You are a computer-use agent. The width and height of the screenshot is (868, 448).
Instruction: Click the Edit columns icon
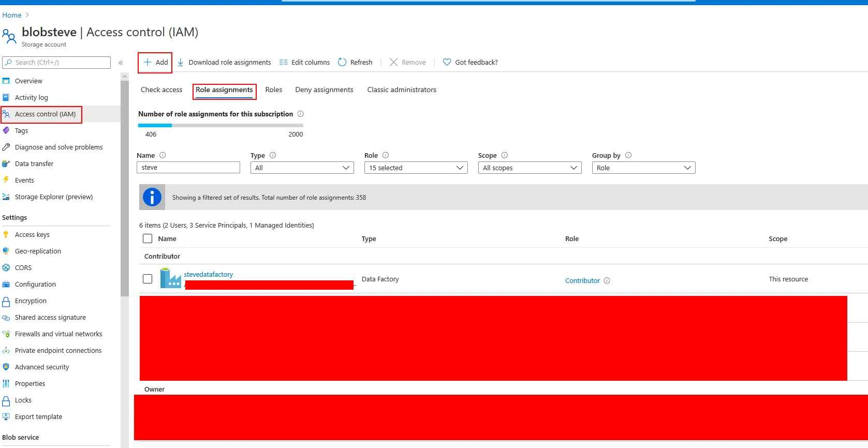click(x=284, y=62)
